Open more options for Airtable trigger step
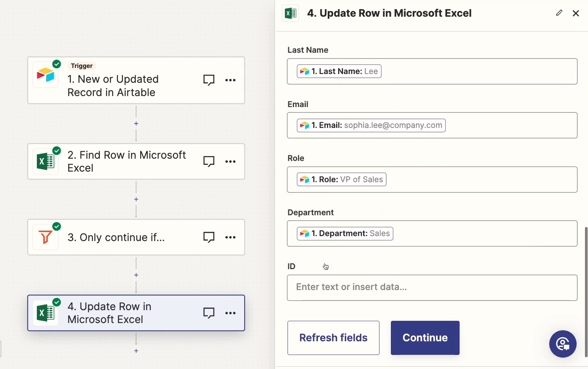Screen dimensions: 588x369 pyautogui.click(x=231, y=80)
